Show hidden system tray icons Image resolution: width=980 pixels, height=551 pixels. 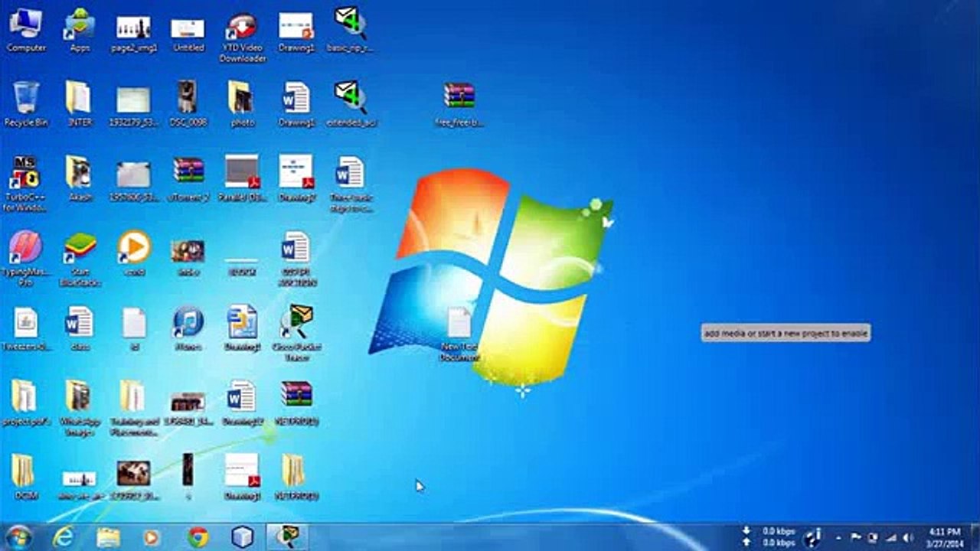pyautogui.click(x=838, y=538)
